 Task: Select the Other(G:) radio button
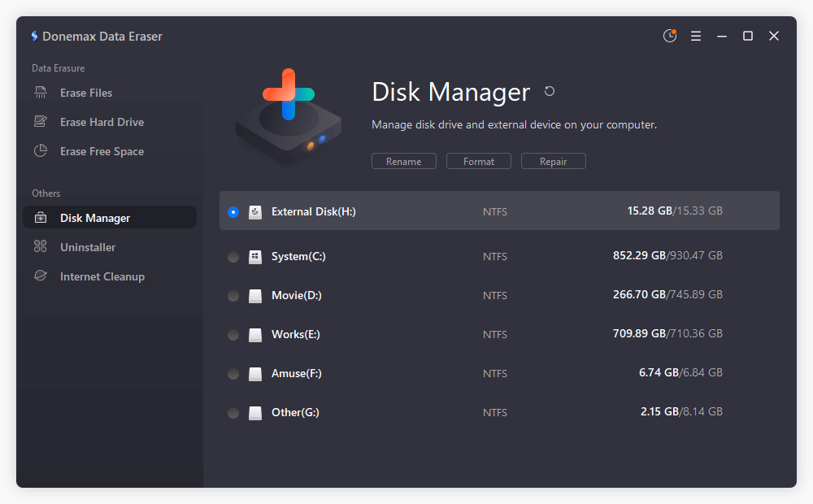pyautogui.click(x=233, y=413)
